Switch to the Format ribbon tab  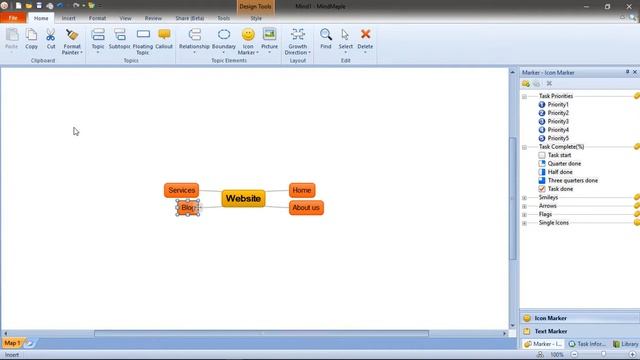coord(97,18)
